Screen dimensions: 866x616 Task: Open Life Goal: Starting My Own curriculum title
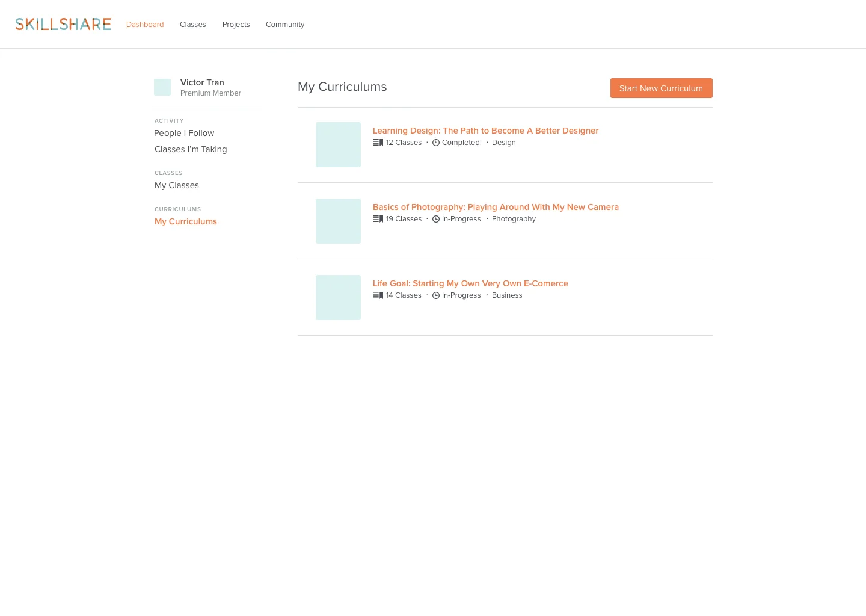coord(470,283)
